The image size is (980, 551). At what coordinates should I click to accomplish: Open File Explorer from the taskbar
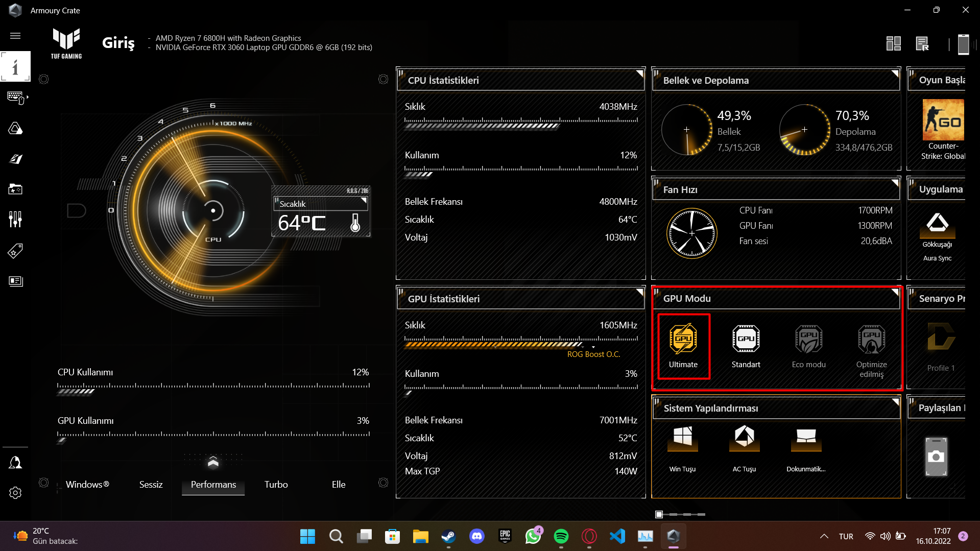pos(420,536)
